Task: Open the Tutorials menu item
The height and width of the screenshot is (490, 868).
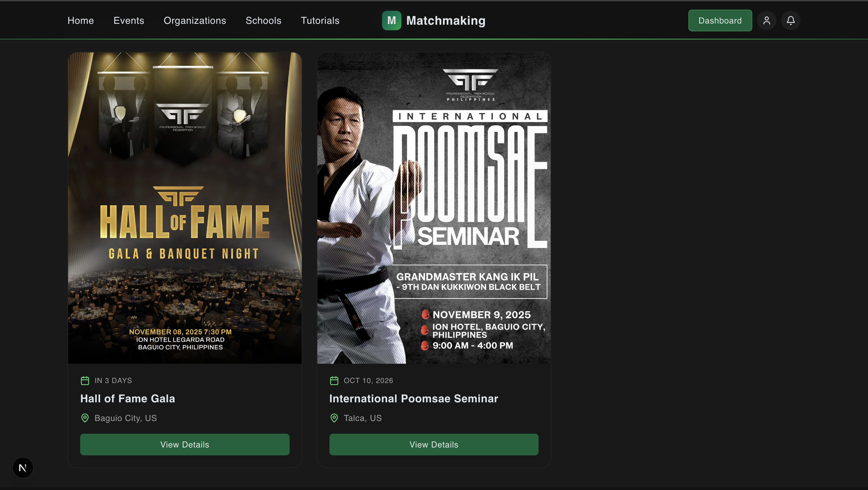Action: (x=320, y=20)
